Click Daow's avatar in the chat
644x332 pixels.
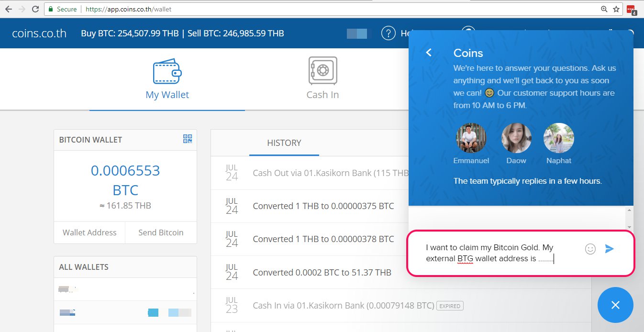pyautogui.click(x=516, y=138)
